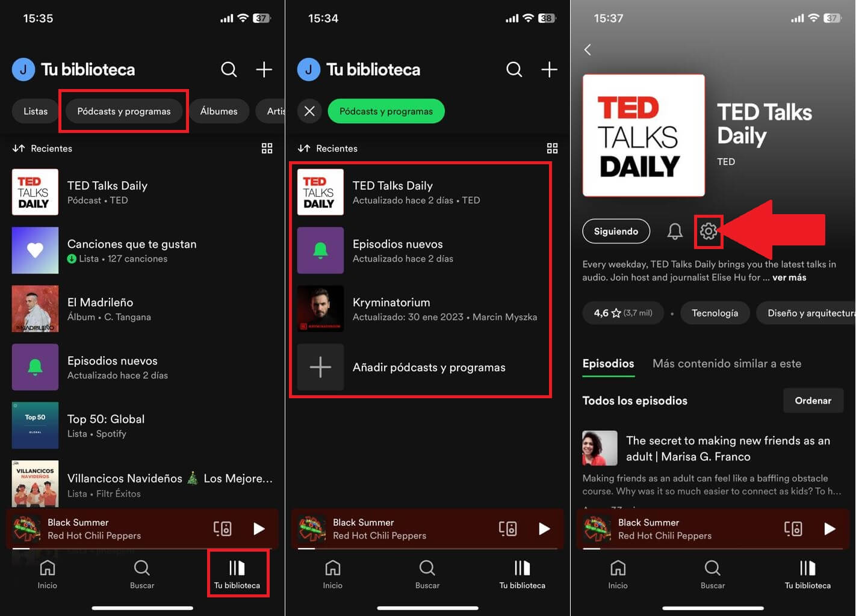Open Episodios nuevos in left list
The height and width of the screenshot is (616, 856).
143,367
